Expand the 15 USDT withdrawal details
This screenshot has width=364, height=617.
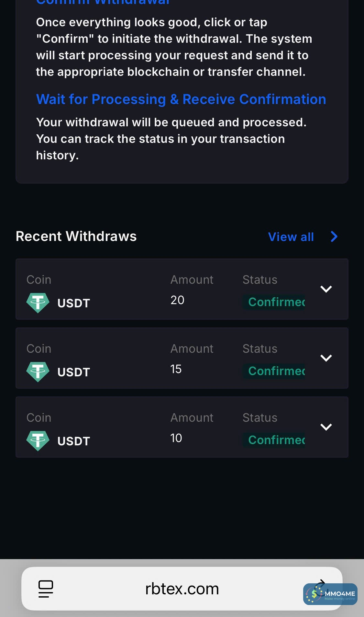point(326,358)
